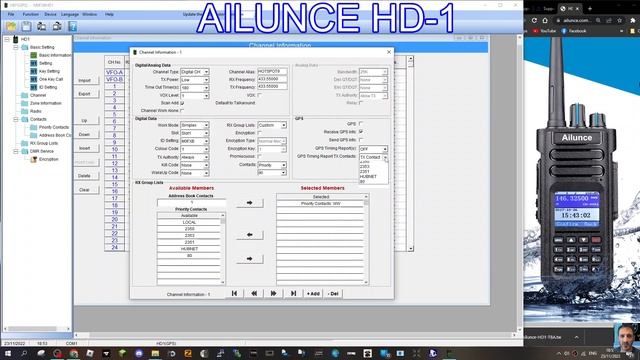Open the Window menu
This screenshot has height=360, width=640.
click(x=89, y=14)
